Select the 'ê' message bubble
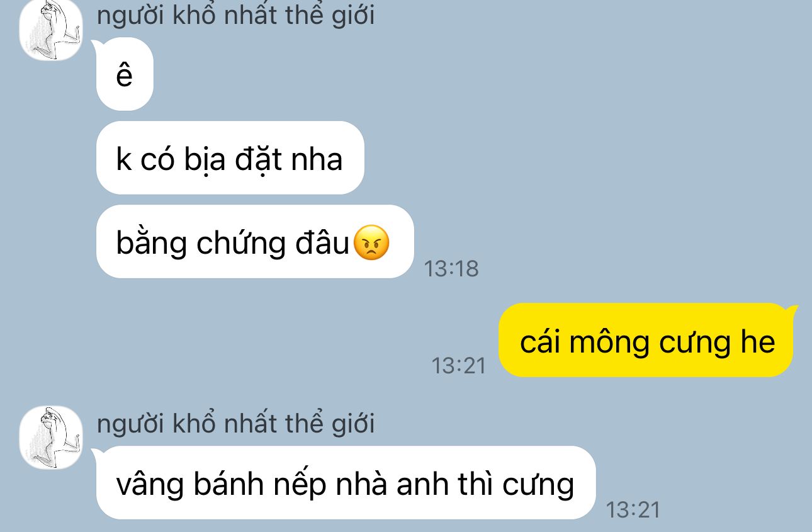This screenshot has width=812, height=532. coord(125,74)
